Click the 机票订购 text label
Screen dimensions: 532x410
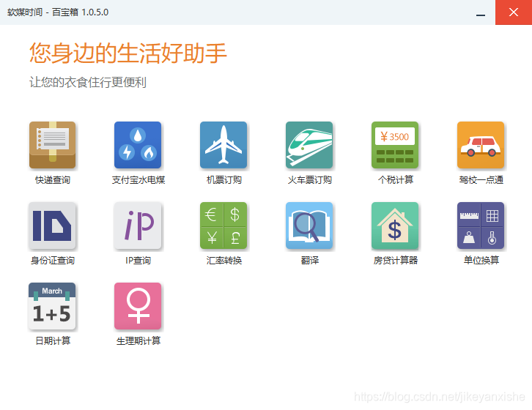tap(224, 179)
